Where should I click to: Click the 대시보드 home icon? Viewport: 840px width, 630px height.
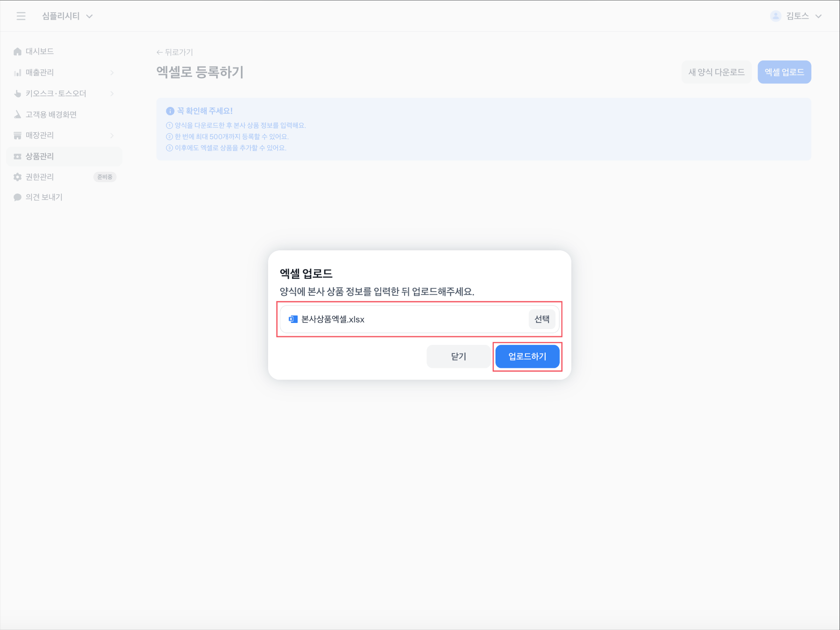[18, 52]
